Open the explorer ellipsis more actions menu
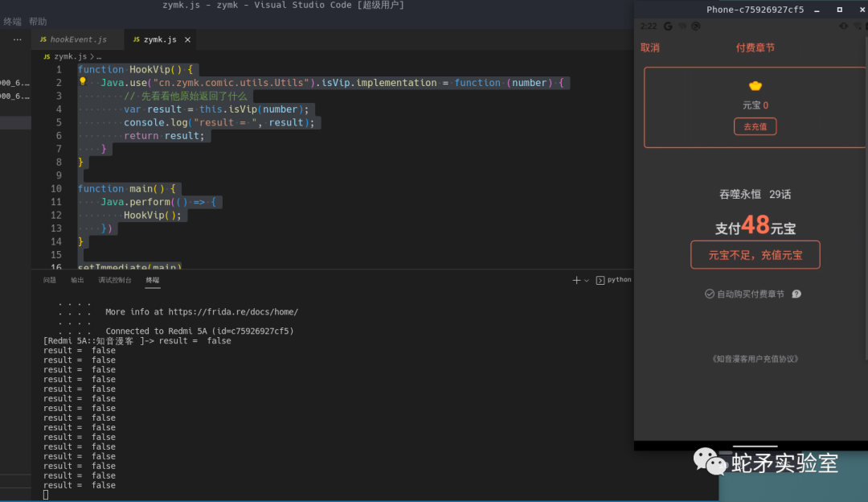The image size is (868, 502). [x=18, y=40]
